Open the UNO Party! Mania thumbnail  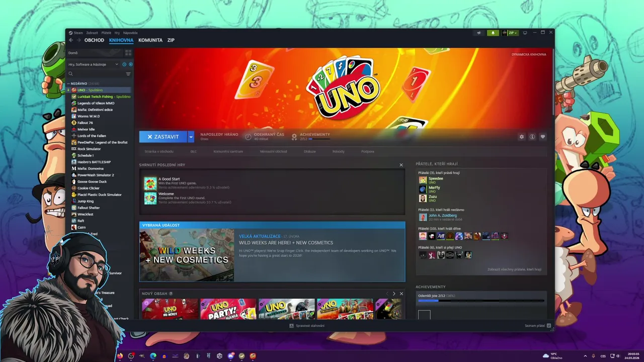click(228, 309)
